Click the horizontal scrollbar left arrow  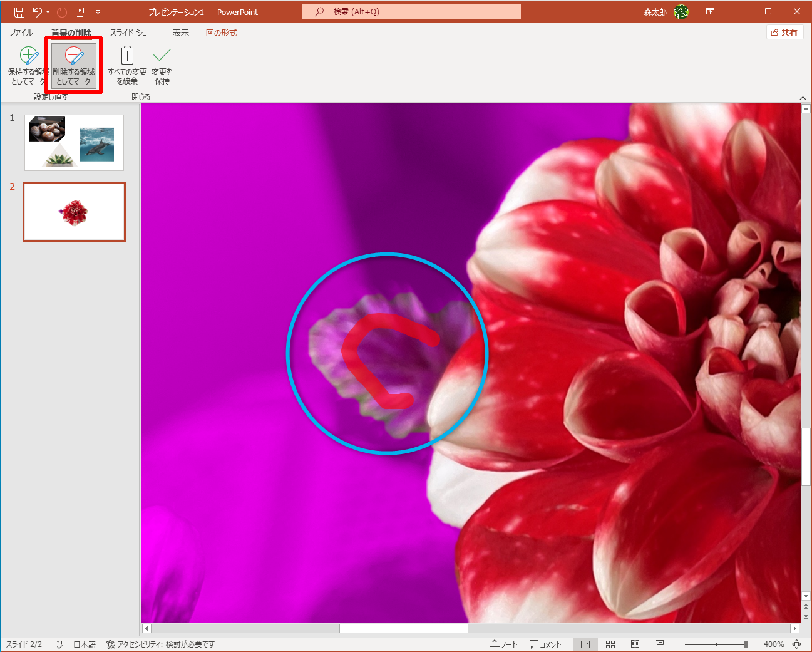pyautogui.click(x=146, y=628)
